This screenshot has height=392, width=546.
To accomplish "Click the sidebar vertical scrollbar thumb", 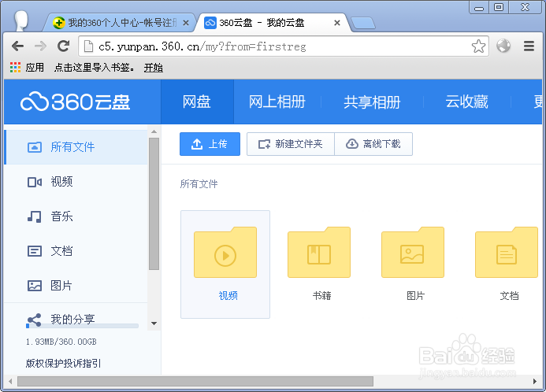I will click(154, 204).
